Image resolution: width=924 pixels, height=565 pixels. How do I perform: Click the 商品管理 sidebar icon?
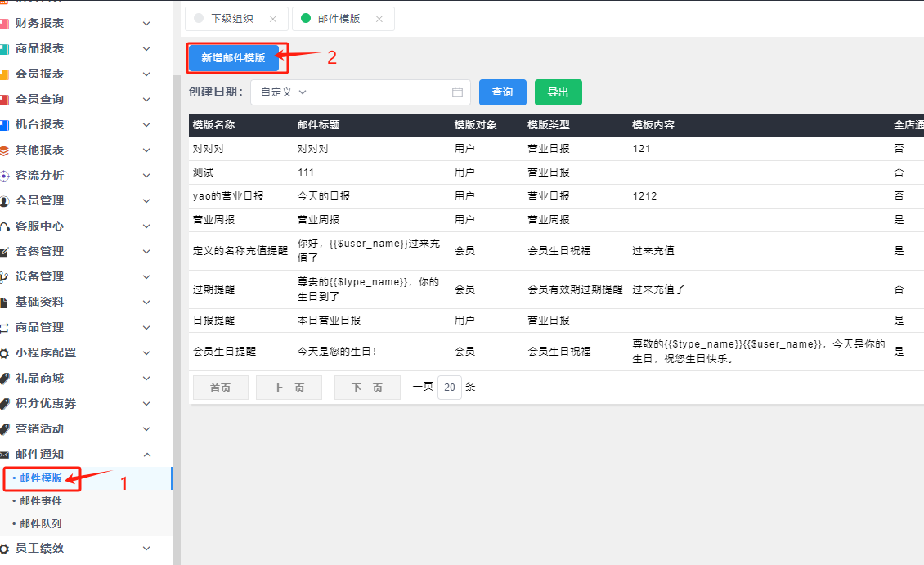(4, 328)
